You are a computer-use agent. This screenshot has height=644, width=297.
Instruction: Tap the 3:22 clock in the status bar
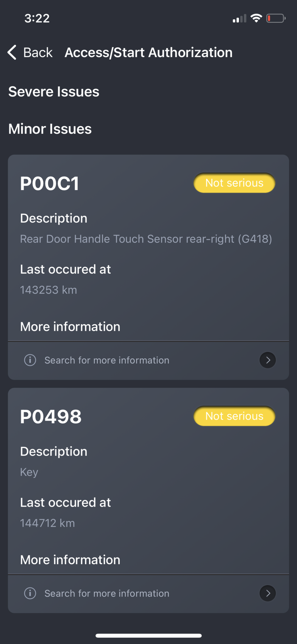[x=37, y=18]
